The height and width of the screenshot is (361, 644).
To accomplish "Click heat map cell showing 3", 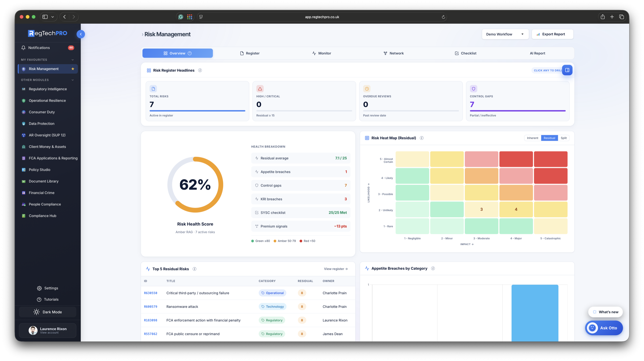I will (481, 209).
